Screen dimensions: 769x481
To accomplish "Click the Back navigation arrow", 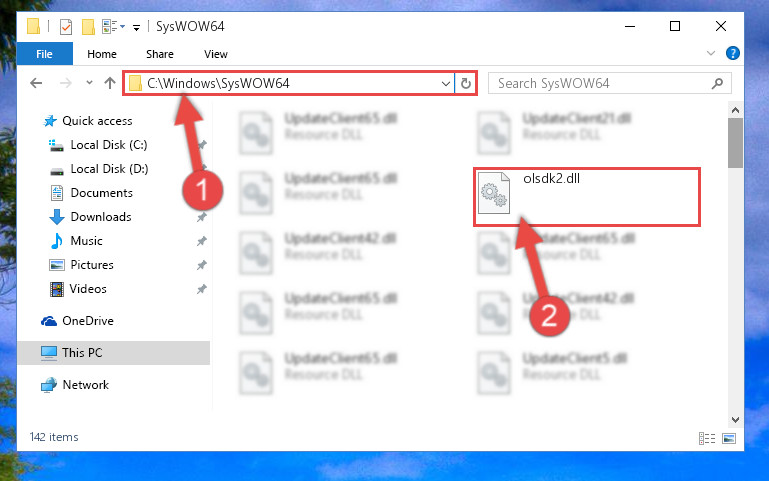I will [36, 83].
